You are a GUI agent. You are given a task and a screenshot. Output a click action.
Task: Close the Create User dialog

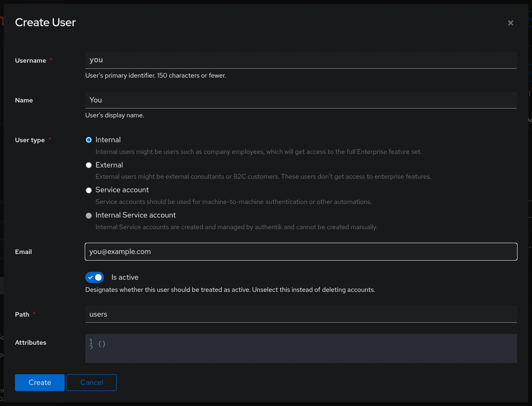(x=510, y=23)
